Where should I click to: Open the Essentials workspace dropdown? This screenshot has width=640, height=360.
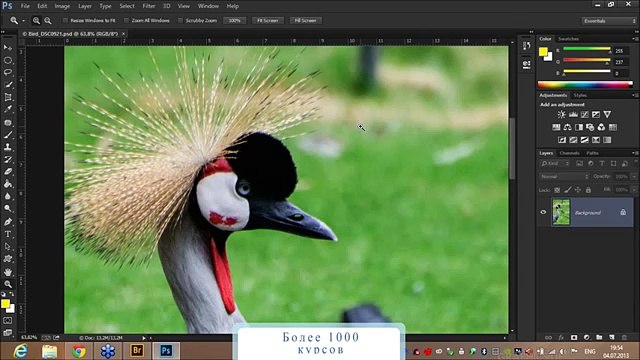pos(609,21)
